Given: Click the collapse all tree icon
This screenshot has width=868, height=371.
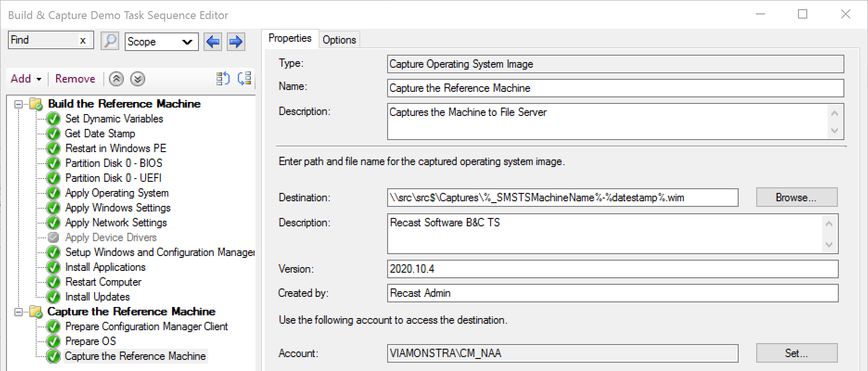Looking at the screenshot, I should pos(244,79).
